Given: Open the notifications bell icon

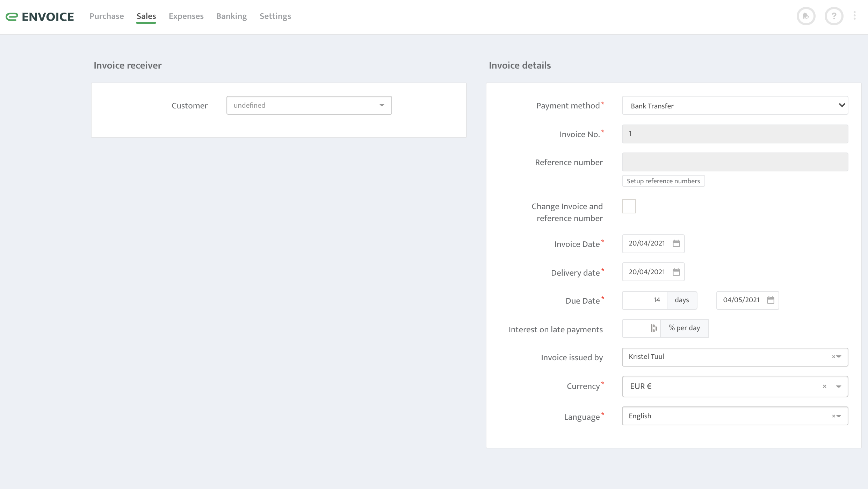Looking at the screenshot, I should pos(806,16).
